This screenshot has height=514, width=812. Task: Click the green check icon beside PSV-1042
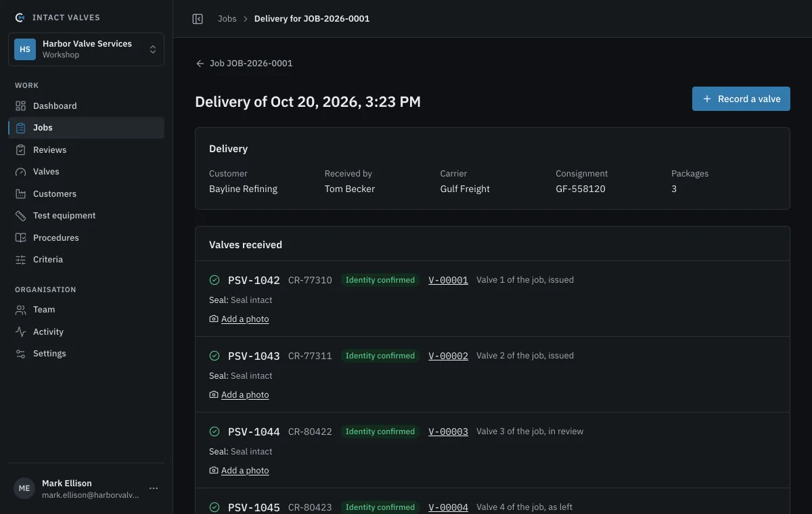215,280
